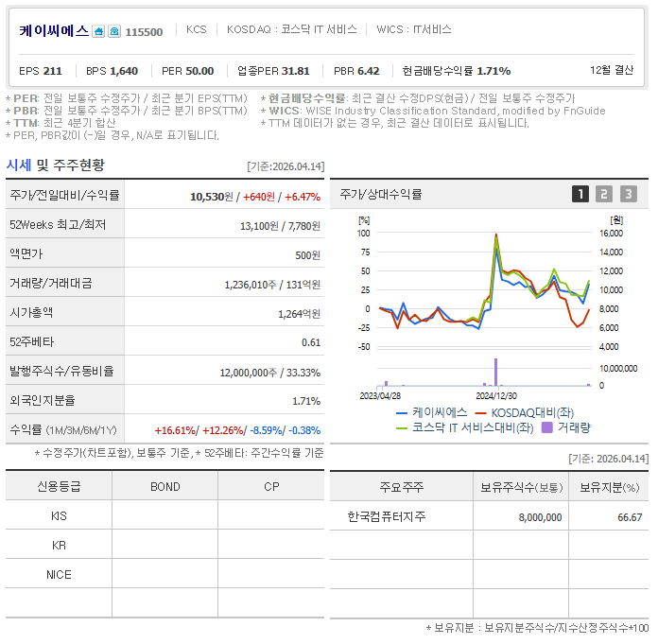Click the 신용등급 column header
658x644 pixels.
59,487
